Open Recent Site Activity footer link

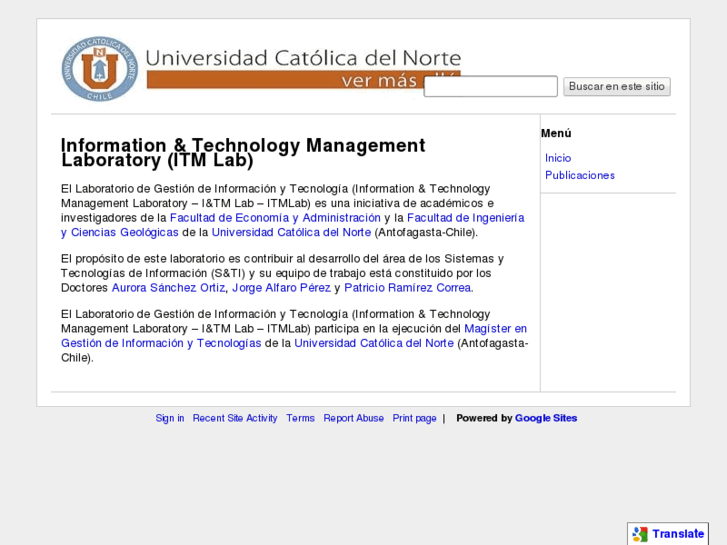tap(235, 418)
